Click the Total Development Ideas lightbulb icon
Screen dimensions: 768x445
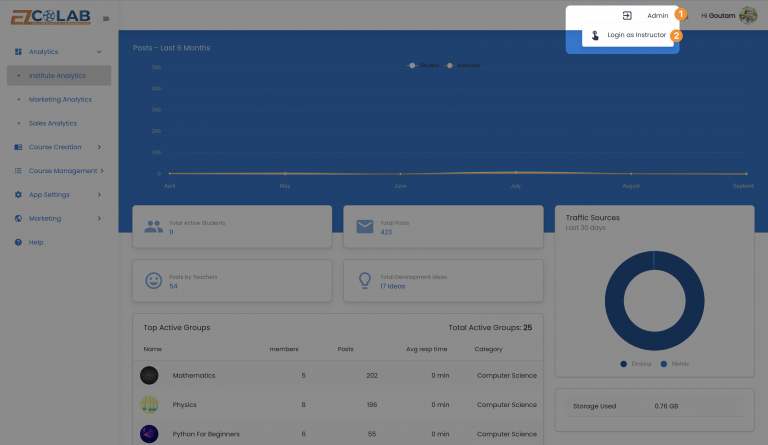pyautogui.click(x=365, y=281)
